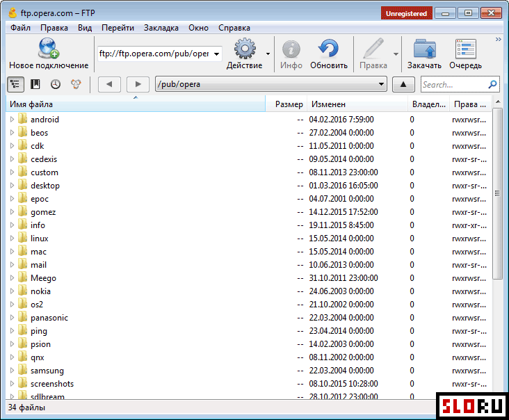Select the panasonic row name
The image size is (509, 420).
[x=49, y=318]
